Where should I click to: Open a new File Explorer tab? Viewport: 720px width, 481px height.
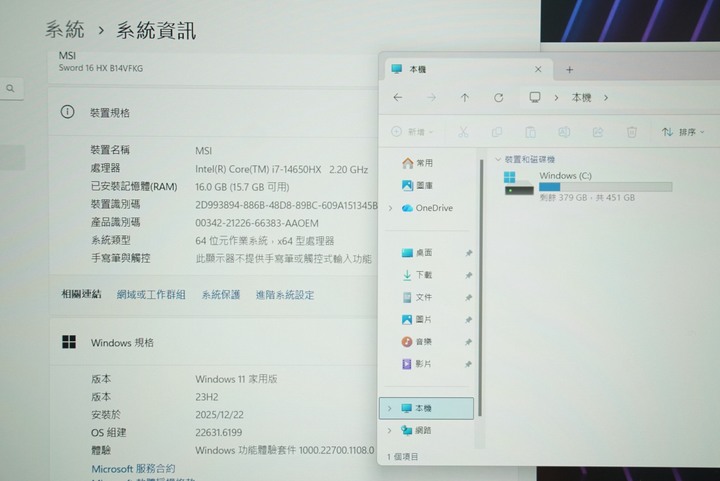click(x=570, y=70)
